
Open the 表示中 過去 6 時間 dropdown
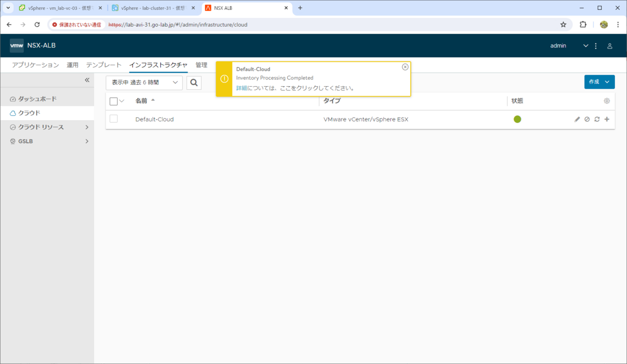pos(144,83)
